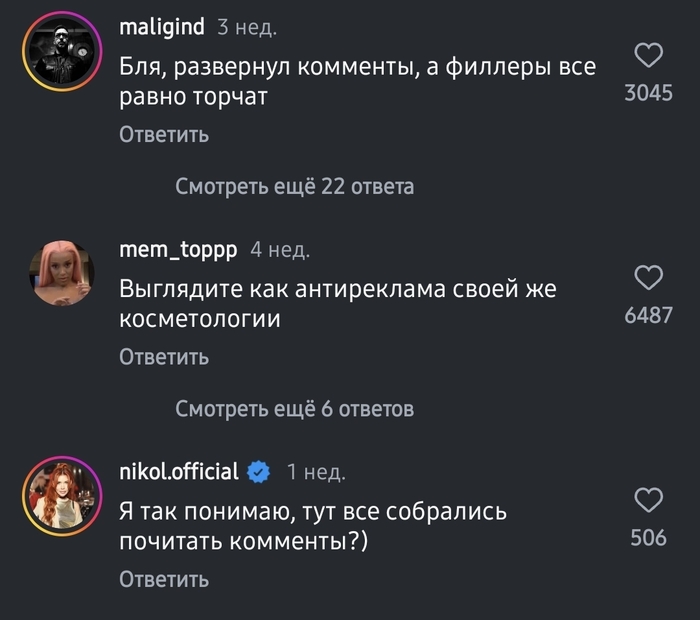This screenshot has height=620, width=700.
Task: Open the 506 likes list
Action: [648, 538]
